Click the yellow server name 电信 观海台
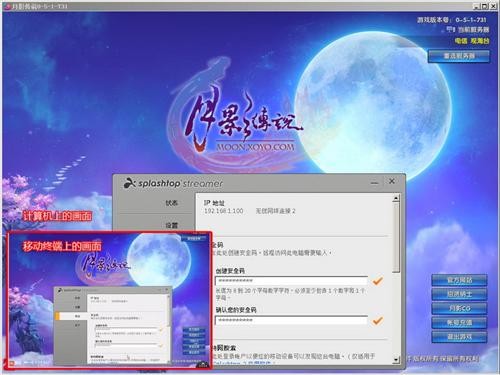Viewport: 500px width, 375px height. click(472, 41)
